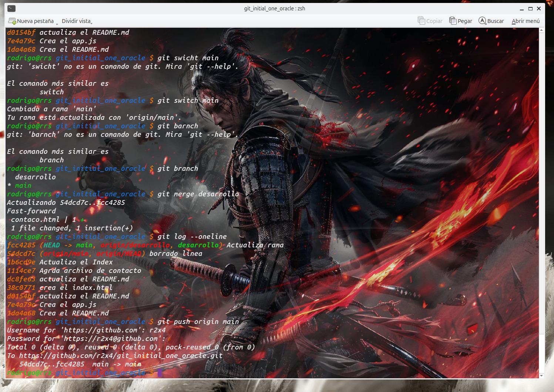
Task: Click commit d0154bf at the very top line
Action: 68,33
